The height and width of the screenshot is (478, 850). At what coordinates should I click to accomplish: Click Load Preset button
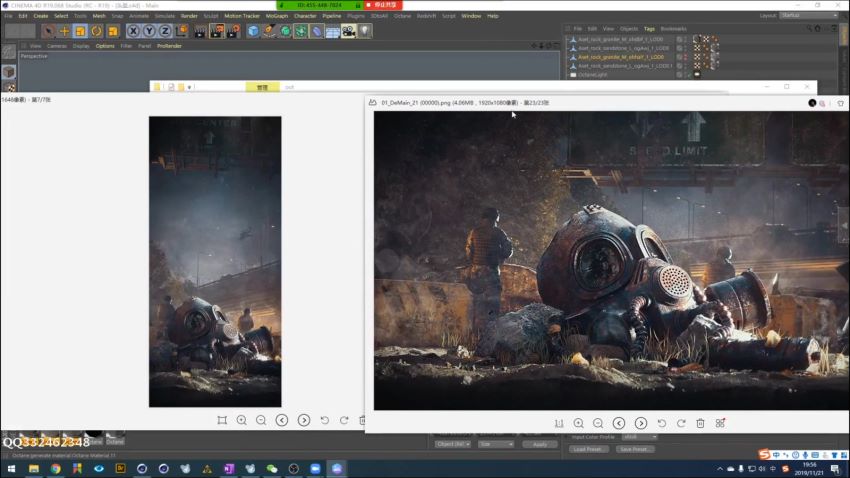(x=588, y=449)
